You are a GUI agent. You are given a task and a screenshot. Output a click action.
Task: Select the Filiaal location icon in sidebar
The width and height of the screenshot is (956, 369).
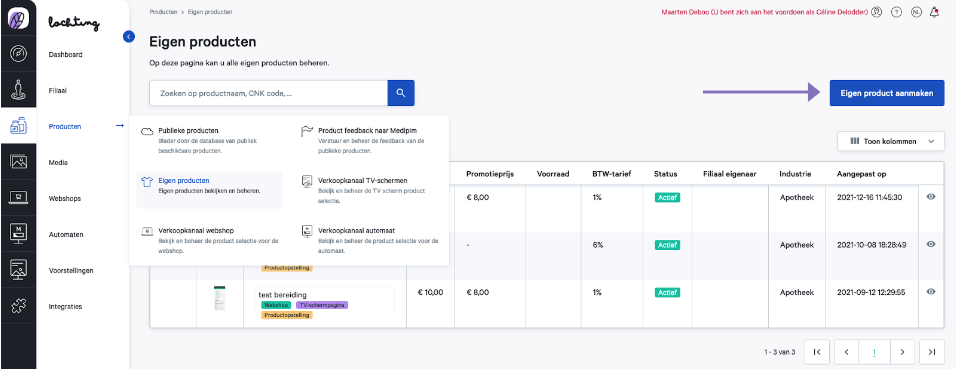tap(18, 90)
